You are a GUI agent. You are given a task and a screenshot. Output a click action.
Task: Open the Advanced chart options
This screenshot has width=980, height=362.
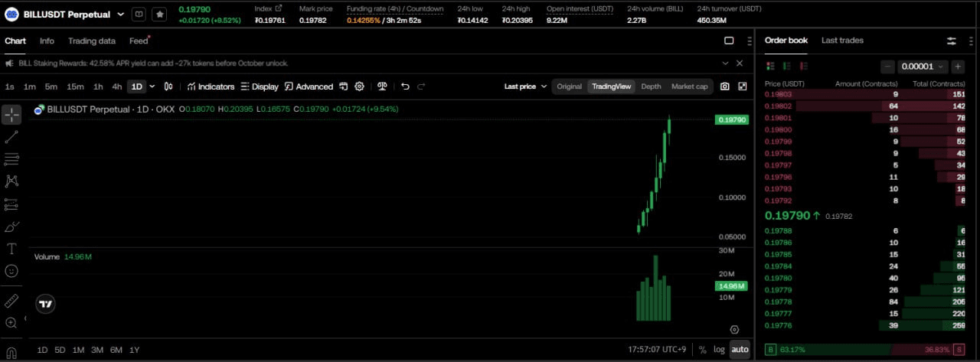pyautogui.click(x=309, y=86)
